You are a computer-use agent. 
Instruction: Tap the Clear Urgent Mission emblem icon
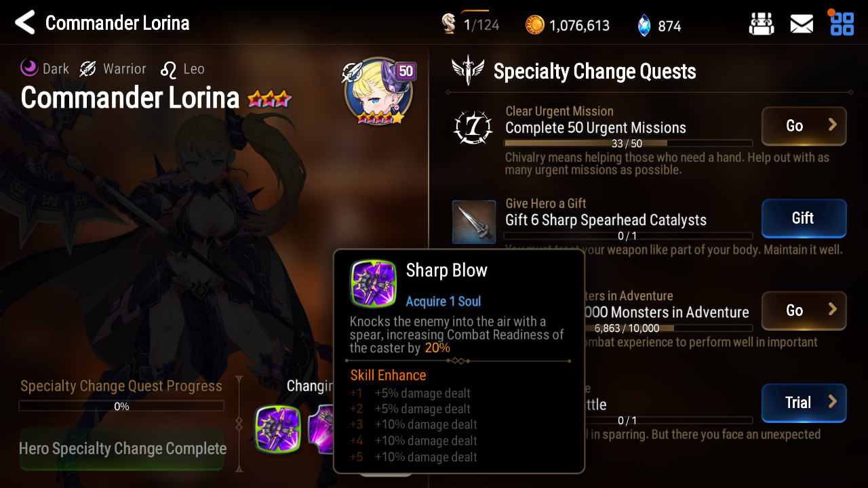click(473, 127)
